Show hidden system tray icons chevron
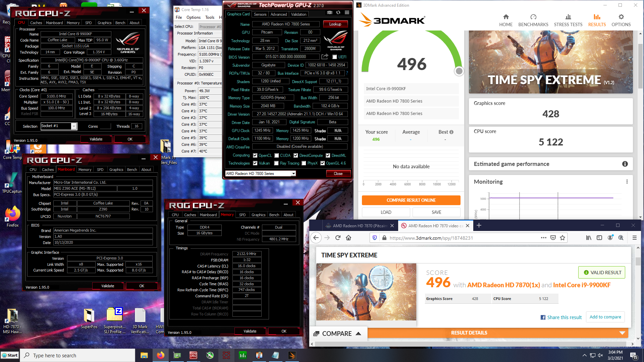 point(584,355)
